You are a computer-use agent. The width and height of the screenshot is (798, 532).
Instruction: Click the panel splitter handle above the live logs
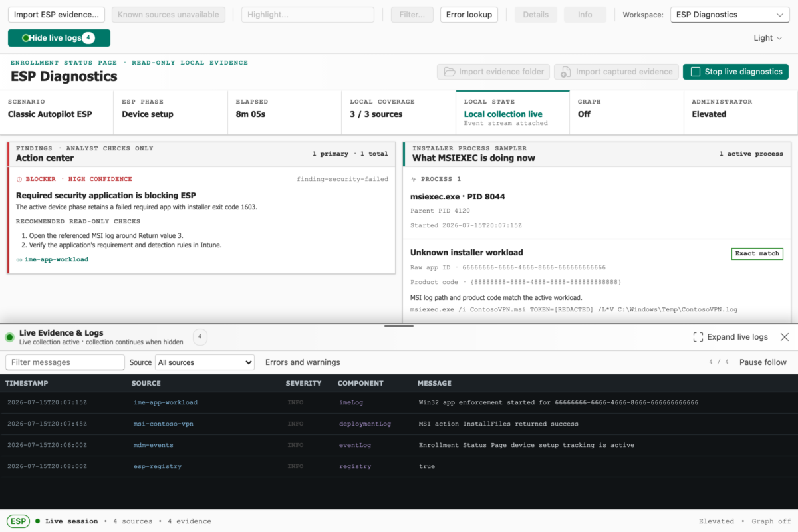point(399,325)
